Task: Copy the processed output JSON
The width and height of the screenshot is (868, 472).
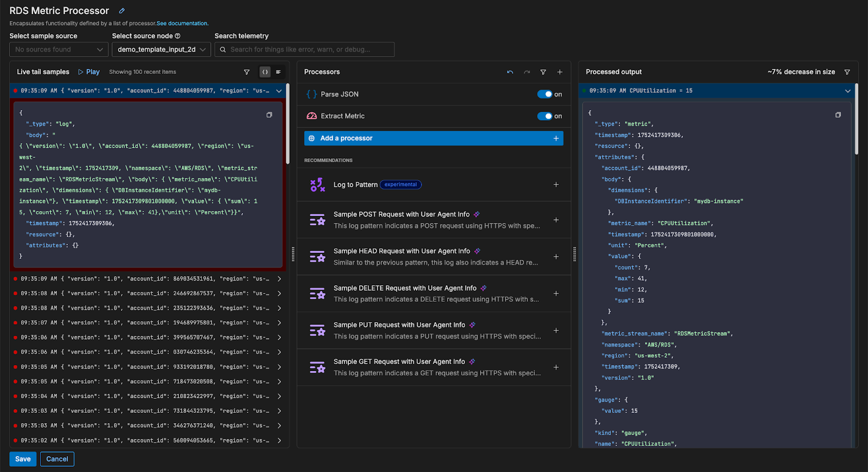Action: pyautogui.click(x=838, y=115)
